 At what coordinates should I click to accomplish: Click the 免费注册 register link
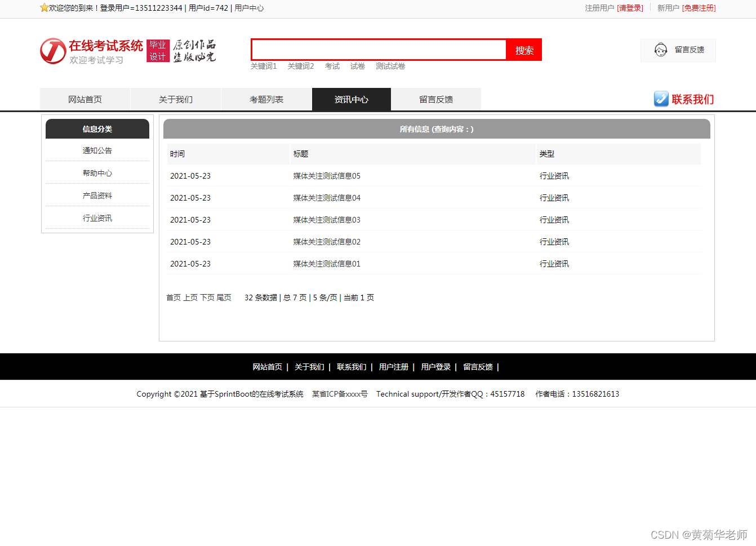coord(699,8)
